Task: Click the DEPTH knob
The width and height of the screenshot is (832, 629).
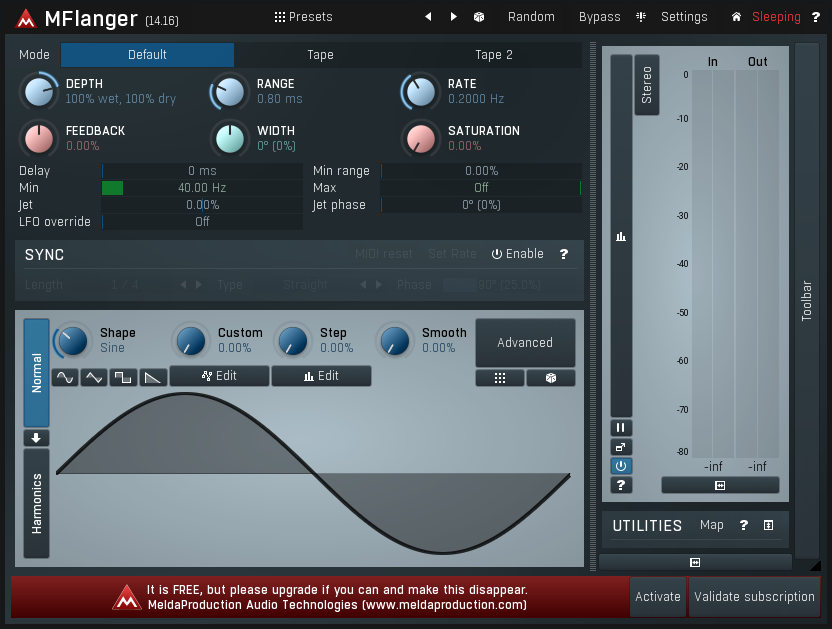Action: [38, 92]
